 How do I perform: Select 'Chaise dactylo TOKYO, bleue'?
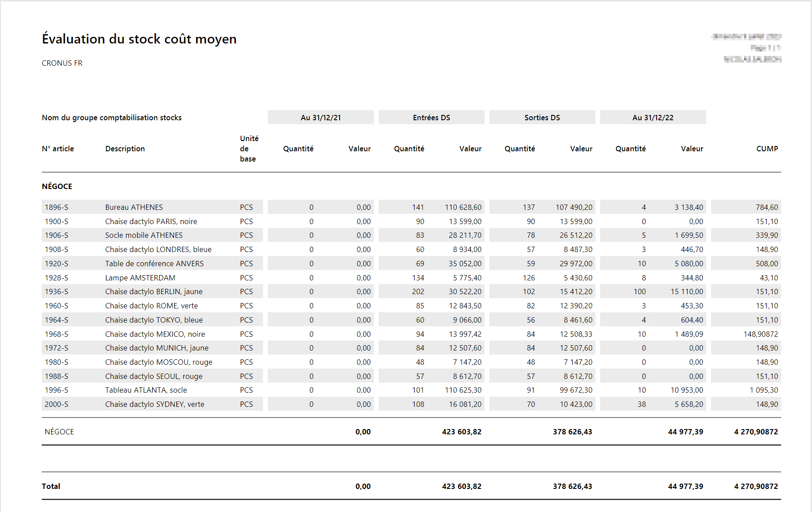click(x=154, y=320)
